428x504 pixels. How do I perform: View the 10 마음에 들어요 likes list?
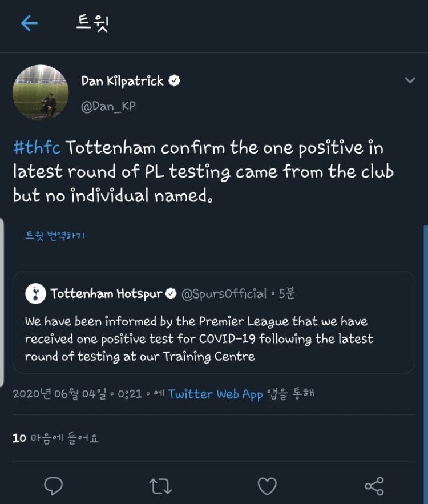(x=56, y=438)
